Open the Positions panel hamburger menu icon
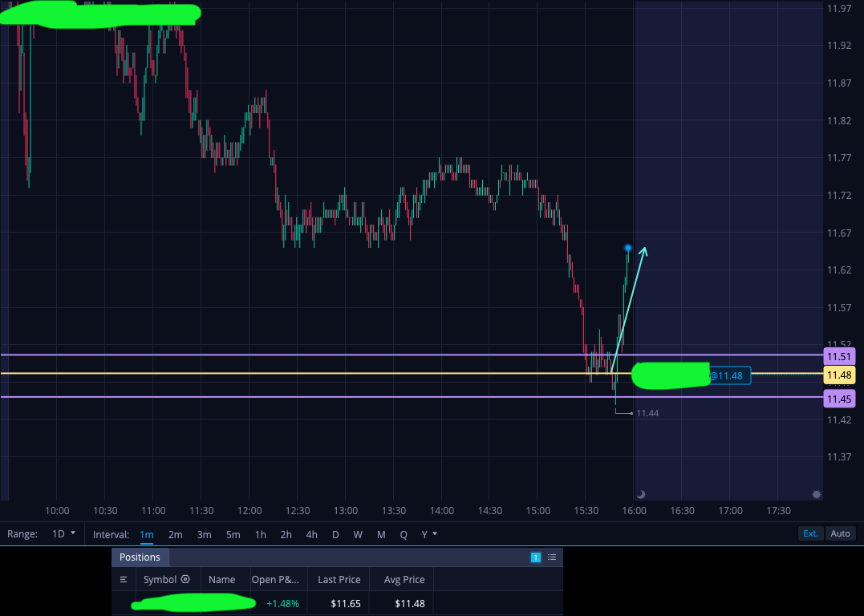 click(124, 579)
